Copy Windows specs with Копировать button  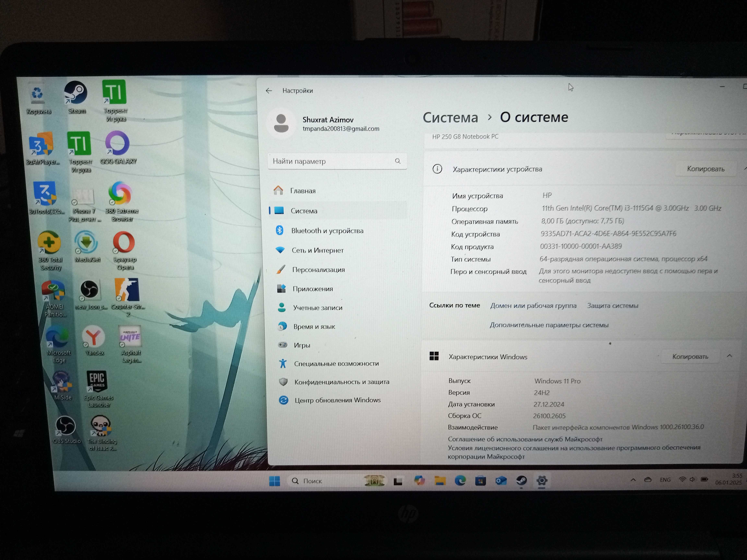coord(690,356)
